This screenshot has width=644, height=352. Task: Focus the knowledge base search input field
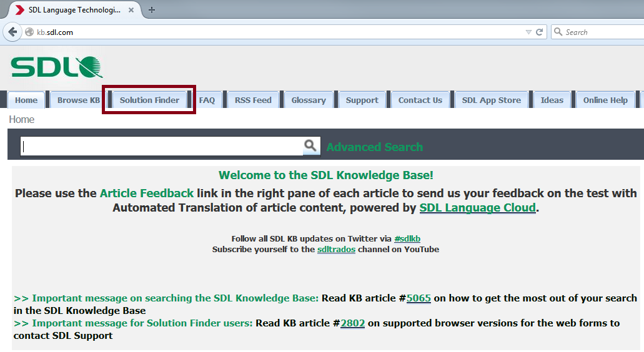162,146
